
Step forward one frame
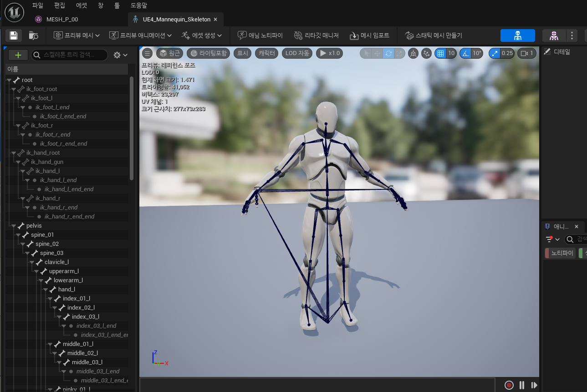pos(534,385)
